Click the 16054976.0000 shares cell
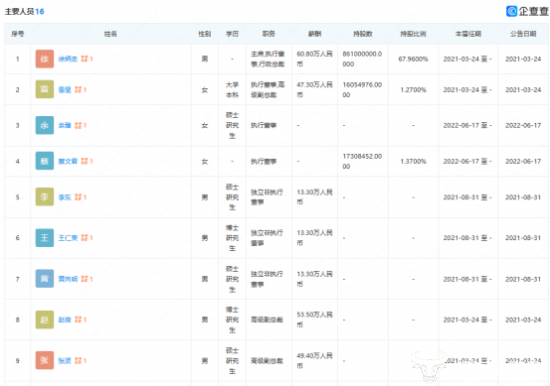Image resolution: width=550 pixels, height=386 pixels. pos(362,90)
